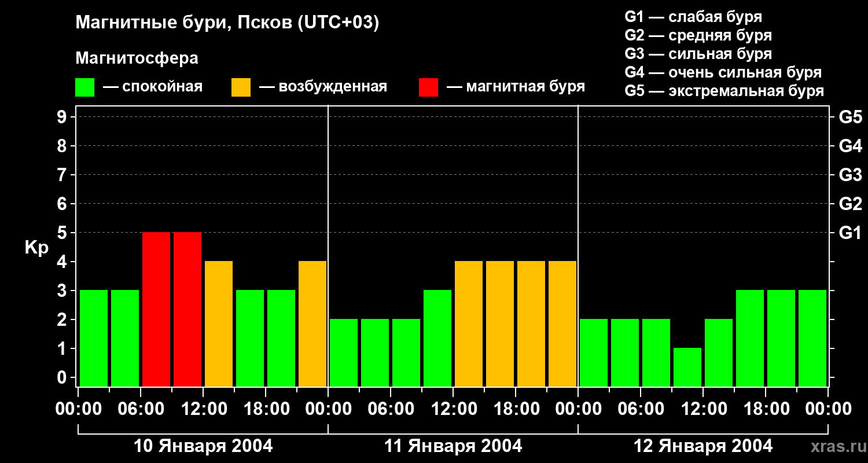
Task: Click the shortest green bar on 12 January
Action: click(x=687, y=367)
